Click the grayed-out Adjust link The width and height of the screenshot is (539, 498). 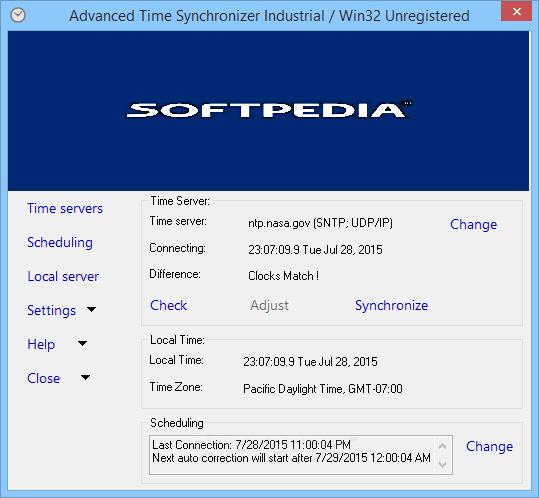click(269, 306)
